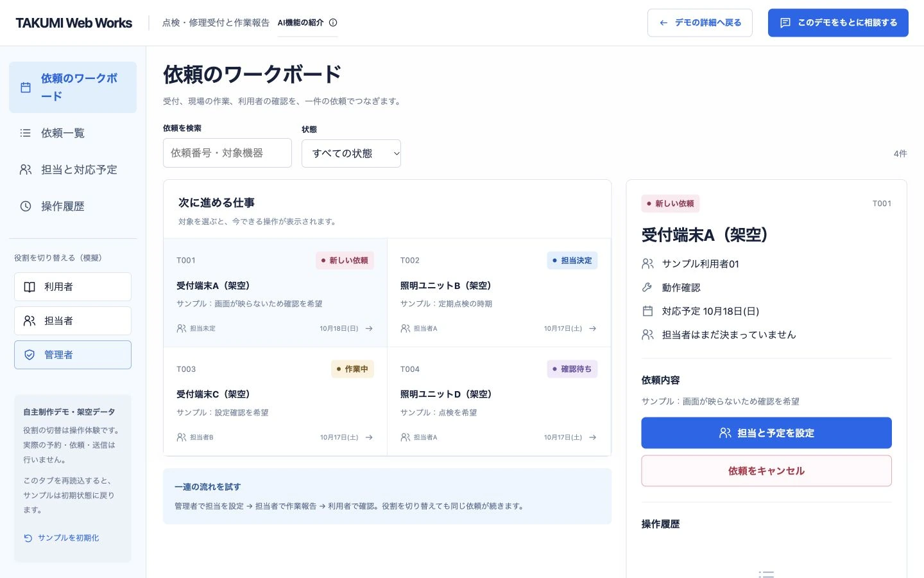Click the 操作履歴 heading in detail panel

tap(660, 524)
